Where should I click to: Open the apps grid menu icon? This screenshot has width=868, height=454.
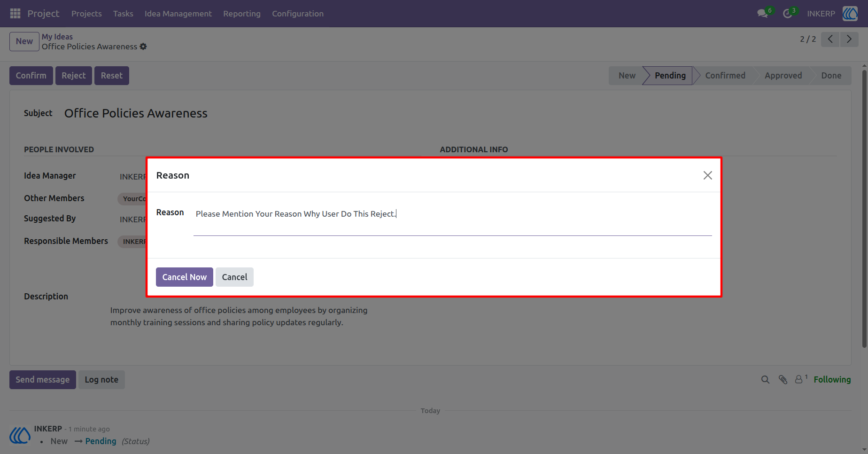point(15,14)
